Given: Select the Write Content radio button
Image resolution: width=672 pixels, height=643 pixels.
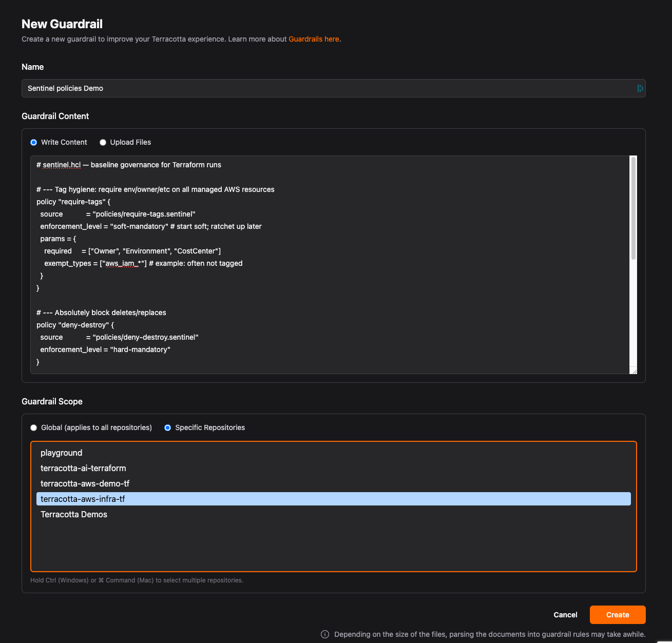Looking at the screenshot, I should (34, 143).
